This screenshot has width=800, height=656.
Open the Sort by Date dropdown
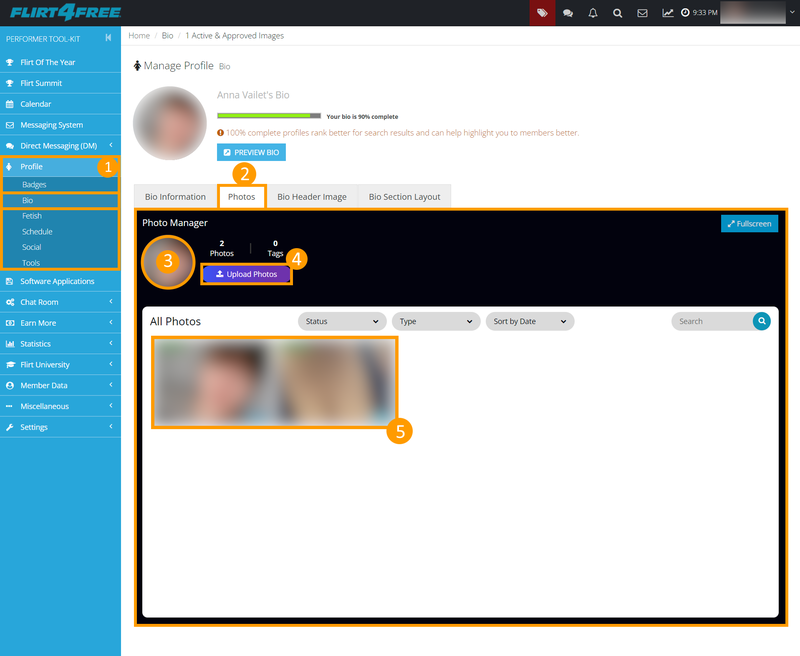530,321
